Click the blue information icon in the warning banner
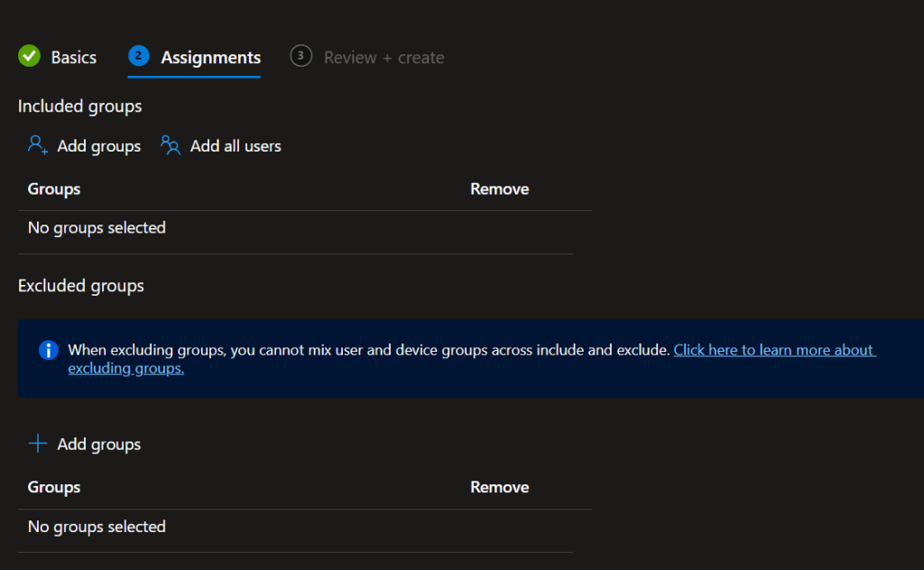Viewport: 924px width, 570px height. (48, 350)
